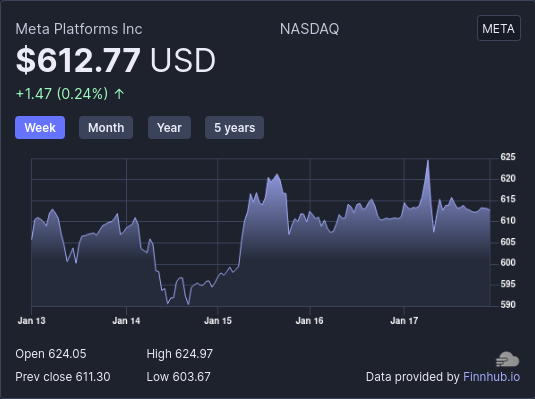535x399 pixels.
Task: Click the Jan 15 axis label
Action: [218, 320]
